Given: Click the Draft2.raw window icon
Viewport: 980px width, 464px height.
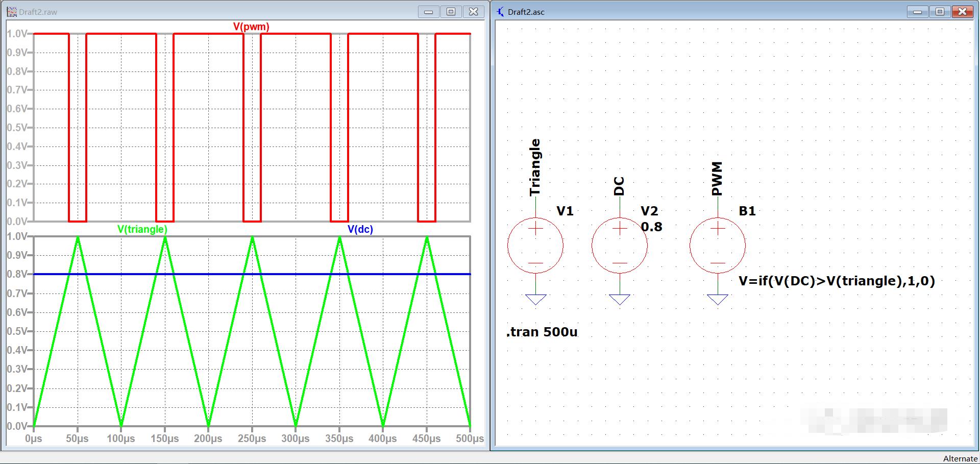Looking at the screenshot, I should (12, 11).
